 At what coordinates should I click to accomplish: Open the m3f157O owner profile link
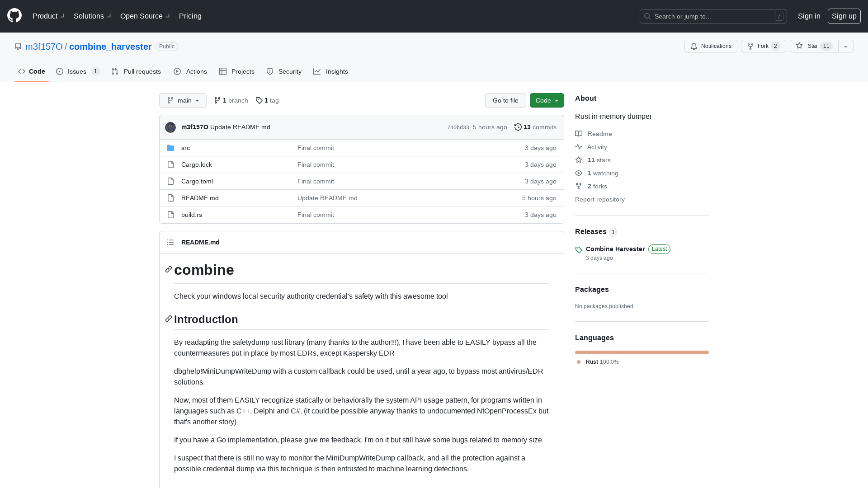(x=44, y=47)
